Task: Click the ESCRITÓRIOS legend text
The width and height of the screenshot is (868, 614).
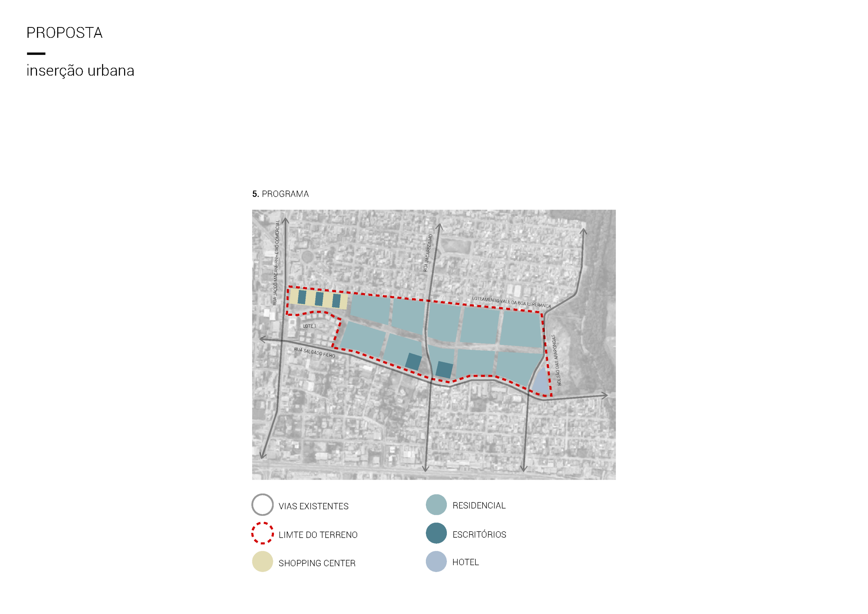Action: (x=479, y=535)
